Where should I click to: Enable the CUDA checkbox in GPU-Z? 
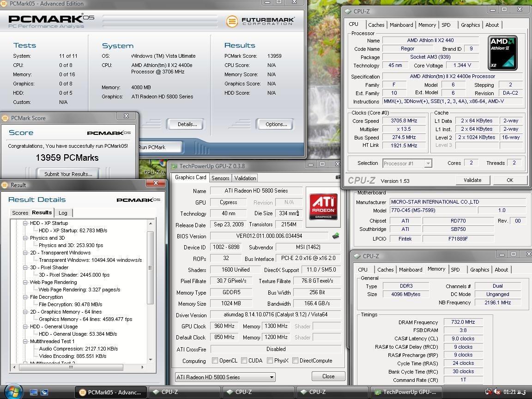[244, 360]
